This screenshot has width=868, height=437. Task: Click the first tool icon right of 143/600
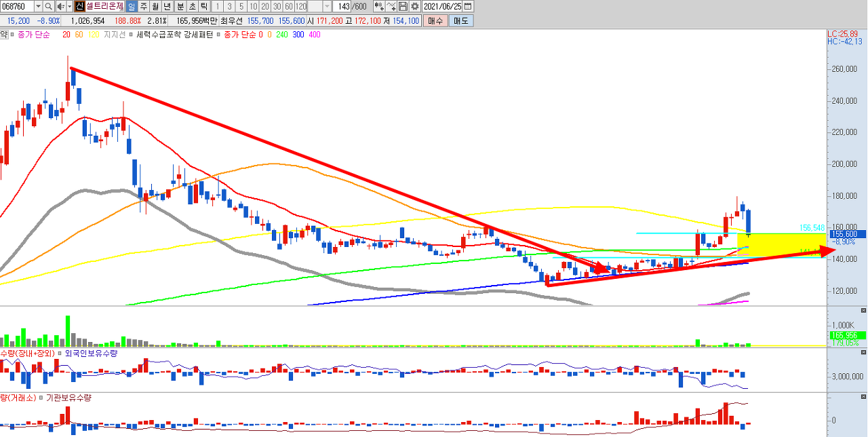378,6
